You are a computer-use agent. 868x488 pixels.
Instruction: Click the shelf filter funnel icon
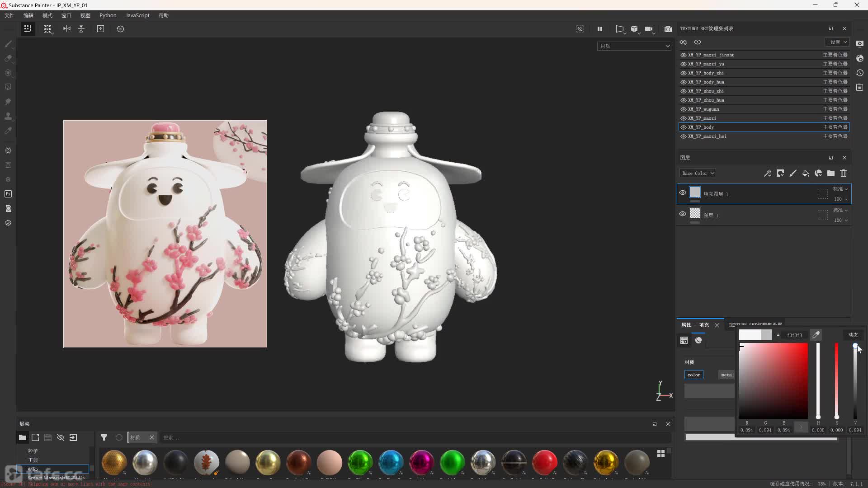[x=104, y=437]
